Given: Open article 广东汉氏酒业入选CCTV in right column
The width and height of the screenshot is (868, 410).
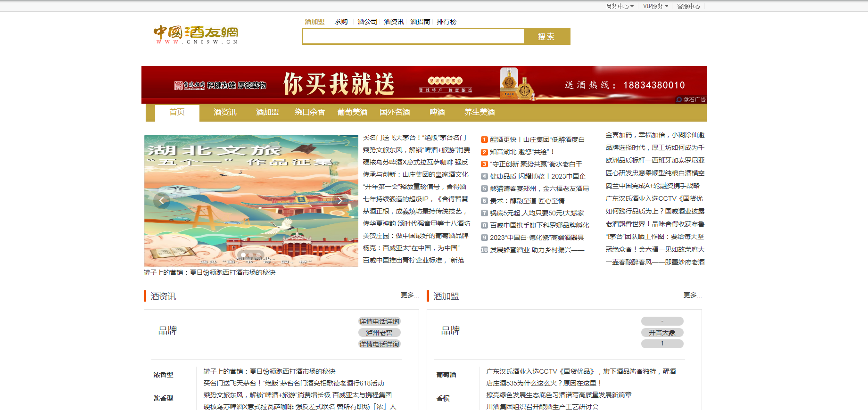Looking at the screenshot, I should pyautogui.click(x=654, y=198).
